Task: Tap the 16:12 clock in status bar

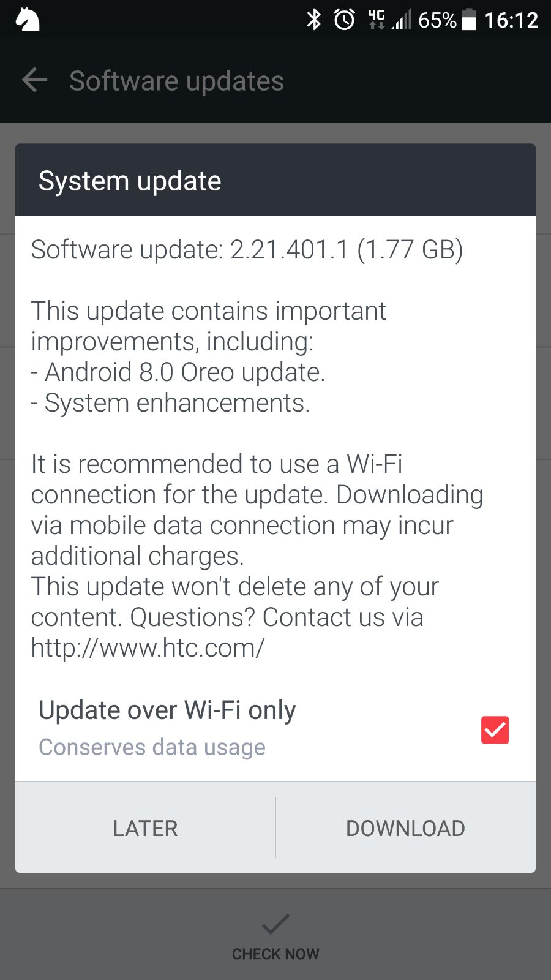Action: tap(511, 20)
